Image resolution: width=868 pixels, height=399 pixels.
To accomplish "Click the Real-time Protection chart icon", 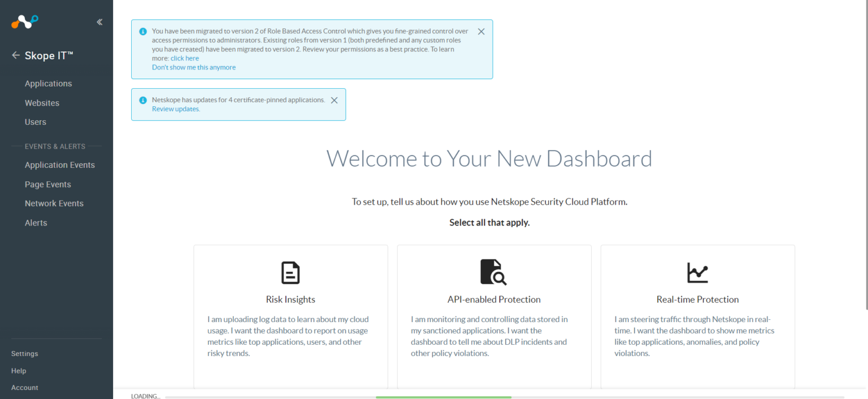I will 697,272.
